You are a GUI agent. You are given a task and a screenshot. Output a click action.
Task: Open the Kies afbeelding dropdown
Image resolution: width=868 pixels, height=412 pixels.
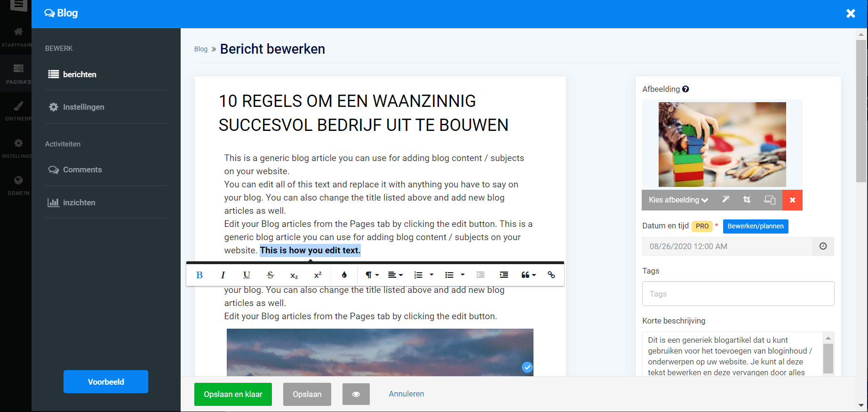678,200
